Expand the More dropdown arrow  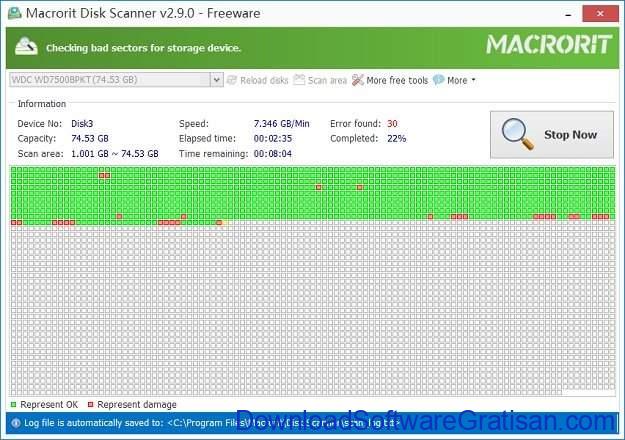tap(474, 80)
